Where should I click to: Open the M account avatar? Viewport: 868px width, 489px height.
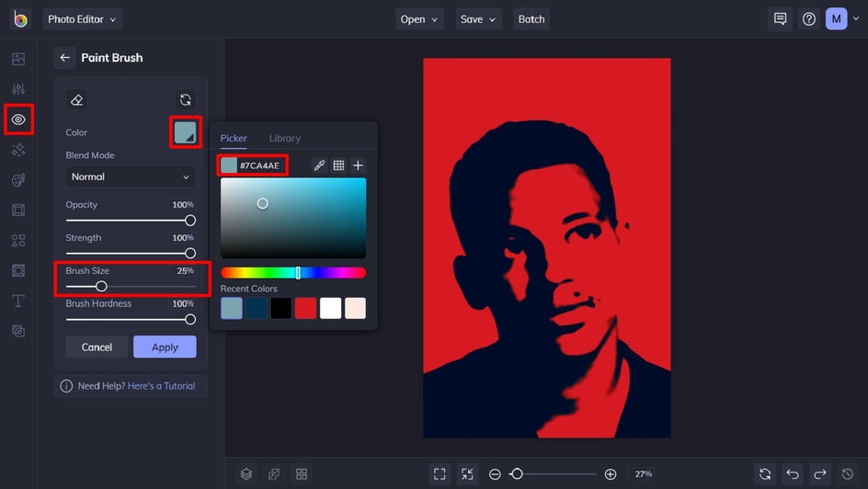coord(837,19)
